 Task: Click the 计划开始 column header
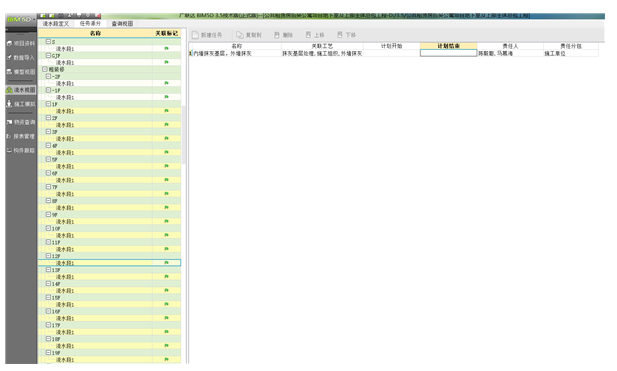392,46
